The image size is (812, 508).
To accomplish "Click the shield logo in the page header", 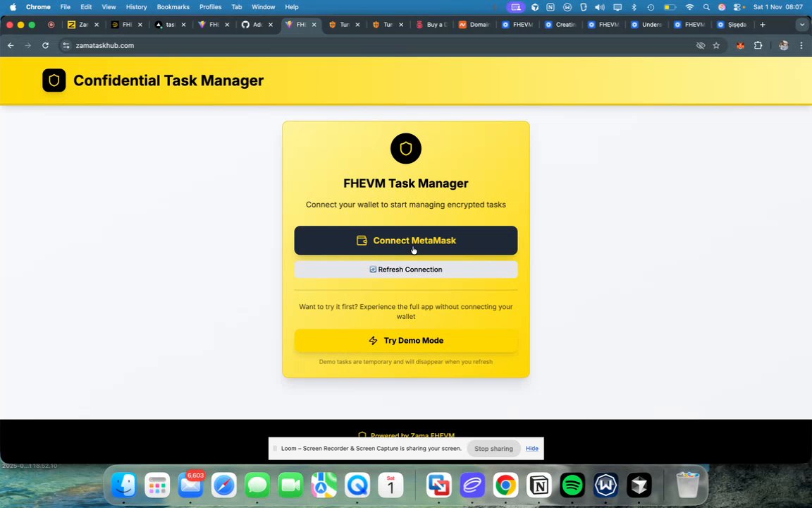I will (x=54, y=80).
